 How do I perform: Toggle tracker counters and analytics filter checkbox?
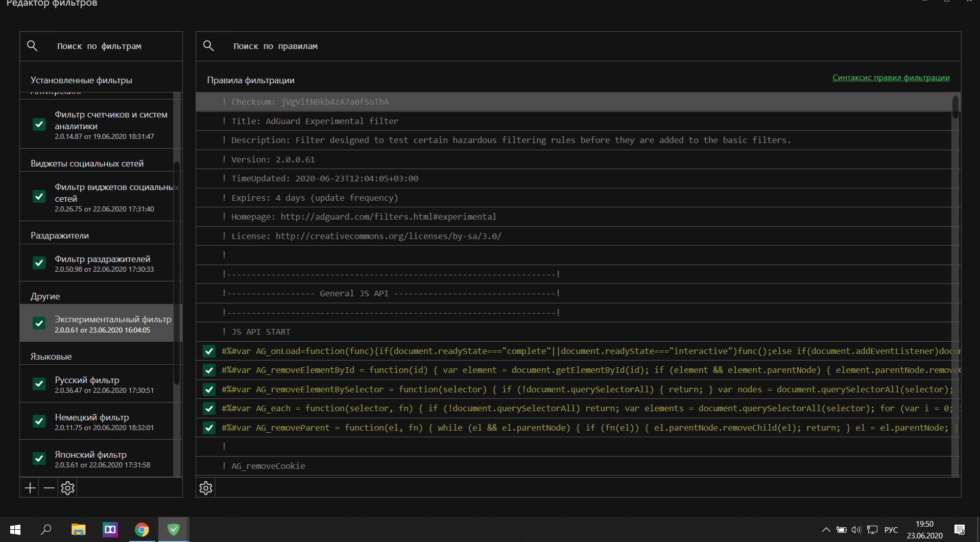pyautogui.click(x=39, y=124)
